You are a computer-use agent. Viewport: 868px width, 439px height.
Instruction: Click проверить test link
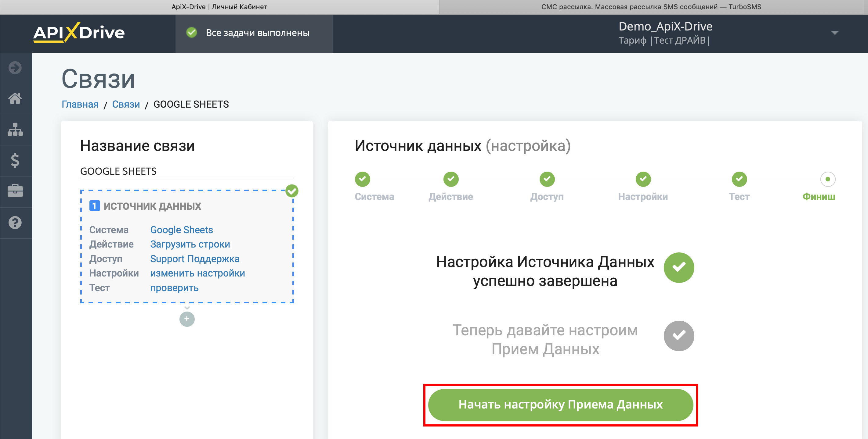174,288
